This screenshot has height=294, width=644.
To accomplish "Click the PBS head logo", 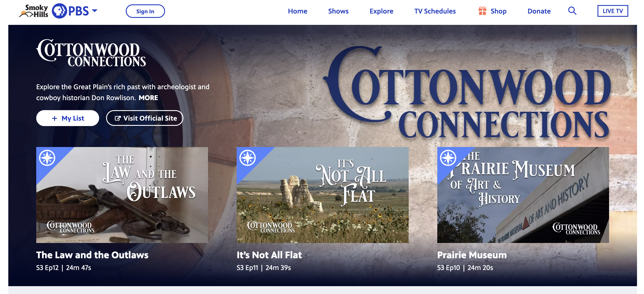I will (60, 11).
